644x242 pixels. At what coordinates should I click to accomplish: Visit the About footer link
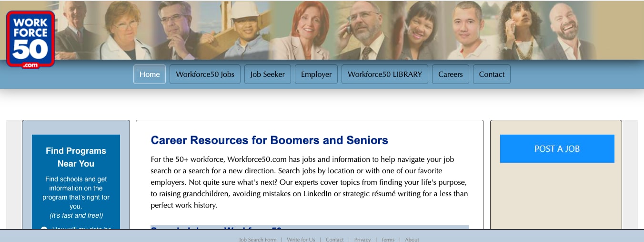[x=412, y=239]
